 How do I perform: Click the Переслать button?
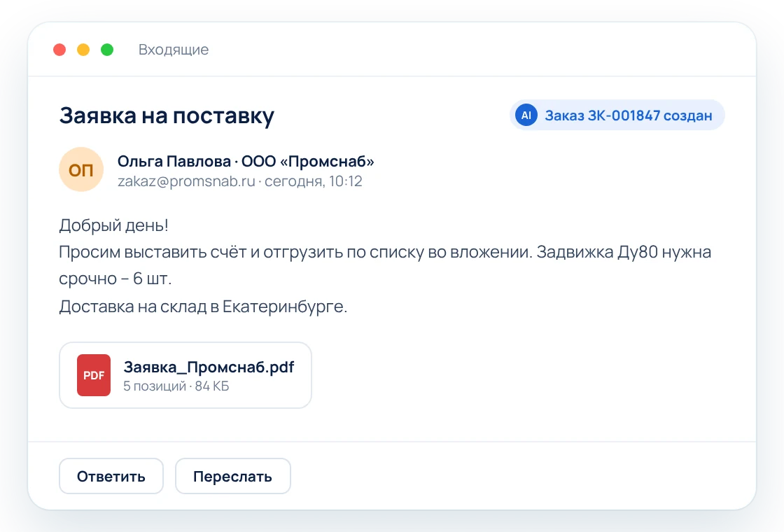232,476
